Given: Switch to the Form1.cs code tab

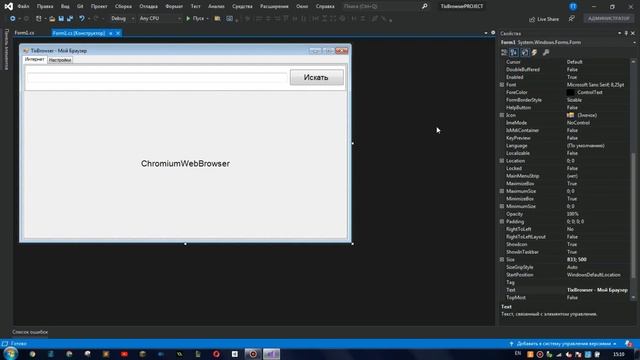Looking at the screenshot, I should (24, 33).
